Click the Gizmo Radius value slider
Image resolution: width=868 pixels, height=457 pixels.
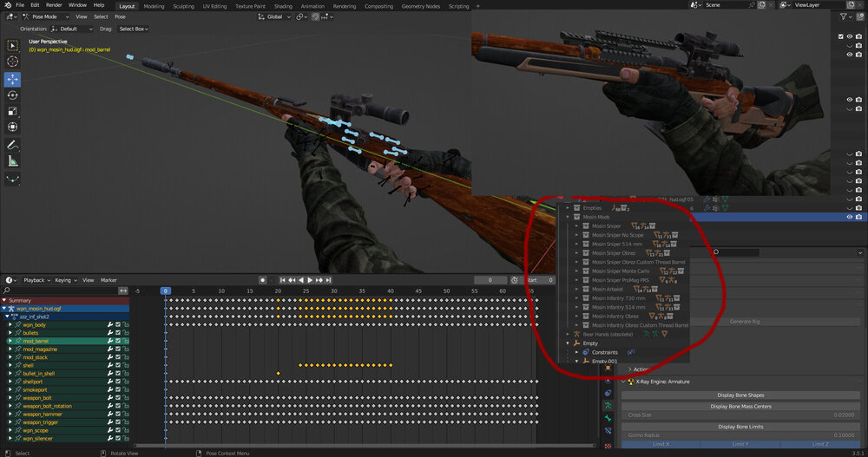coord(743,435)
